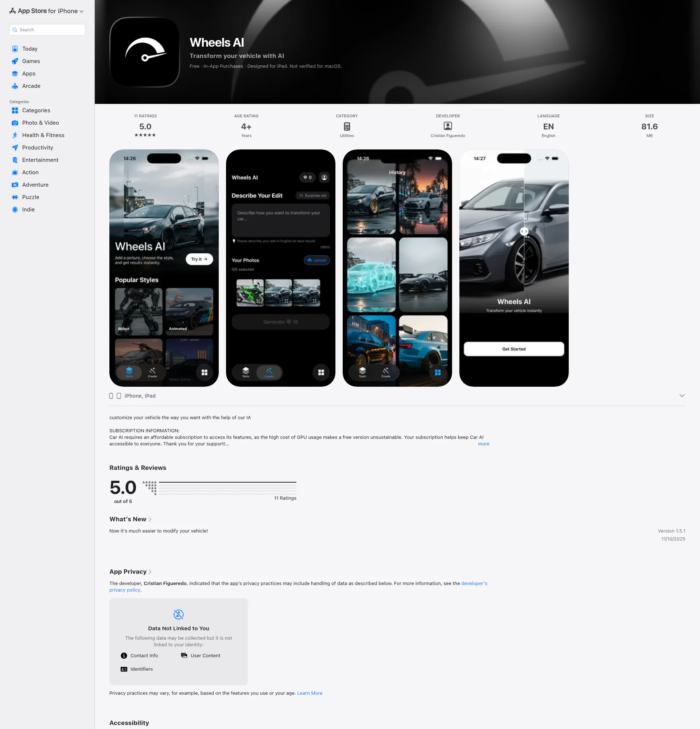Screen dimensions: 700x729
Task: Select the Photo & Video camera icon
Action: pyautogui.click(x=15, y=123)
